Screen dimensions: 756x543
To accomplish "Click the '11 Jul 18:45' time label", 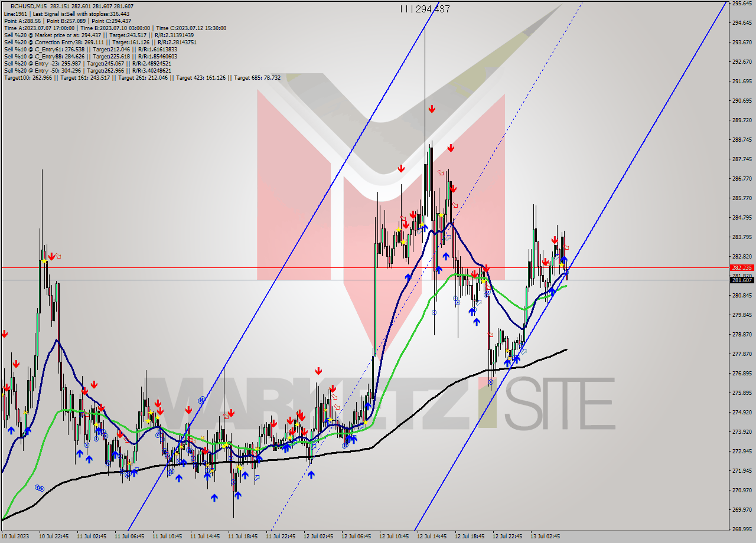I will click(x=242, y=537).
